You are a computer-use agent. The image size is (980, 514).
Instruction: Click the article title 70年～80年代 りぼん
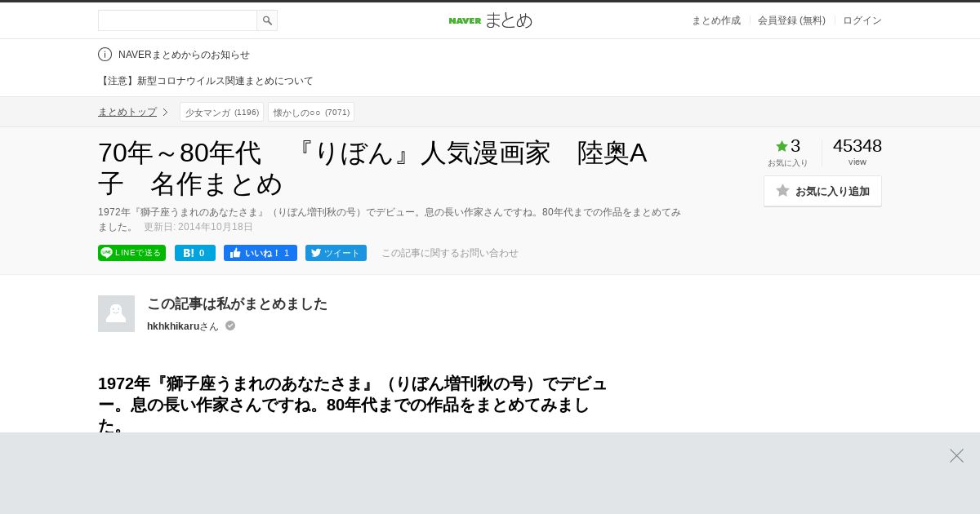tap(372, 168)
